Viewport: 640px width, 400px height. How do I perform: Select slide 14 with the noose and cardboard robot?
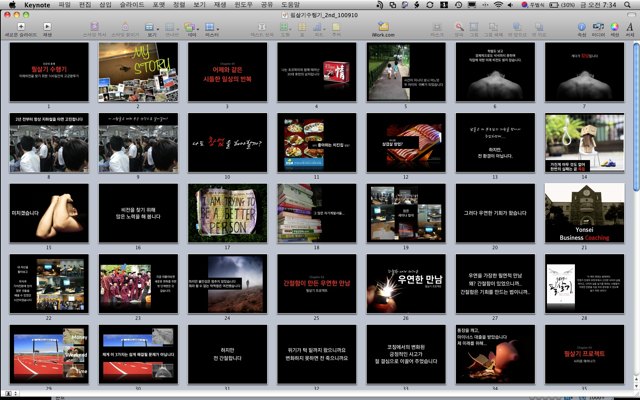[x=584, y=142]
